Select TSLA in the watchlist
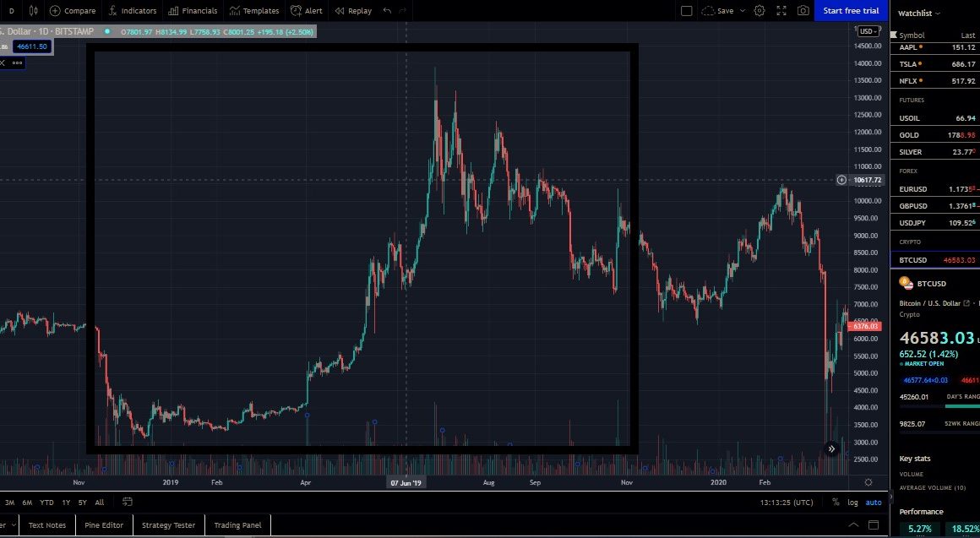 point(908,64)
